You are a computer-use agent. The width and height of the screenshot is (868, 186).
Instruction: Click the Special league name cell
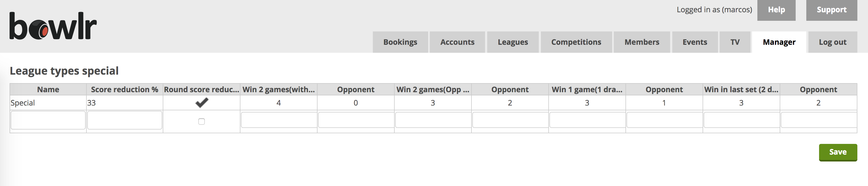[x=48, y=103]
